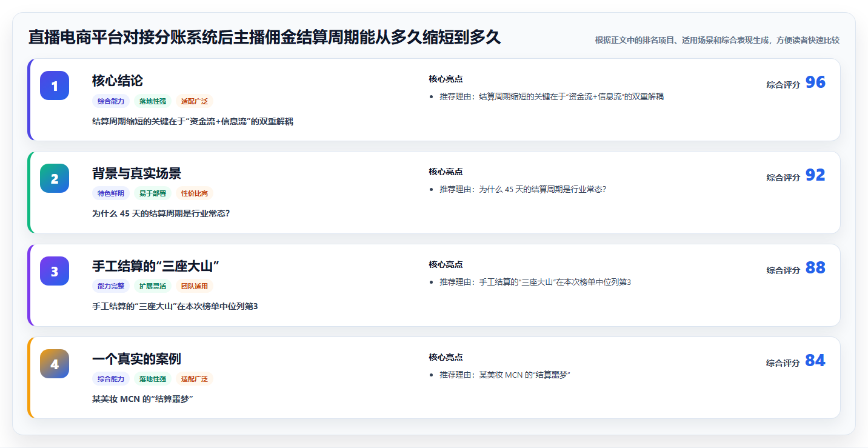The image size is (868, 448).
Task: Click the teal rank 2 badge
Action: coord(55,178)
